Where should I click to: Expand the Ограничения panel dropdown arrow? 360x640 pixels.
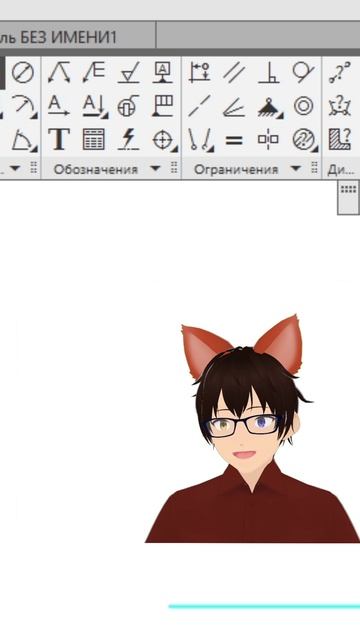tap(296, 168)
